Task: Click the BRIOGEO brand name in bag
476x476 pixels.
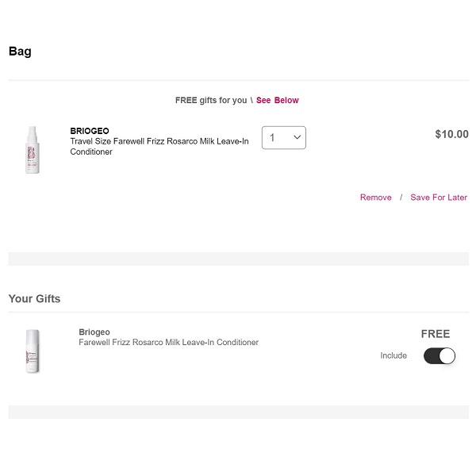Action: [90, 131]
